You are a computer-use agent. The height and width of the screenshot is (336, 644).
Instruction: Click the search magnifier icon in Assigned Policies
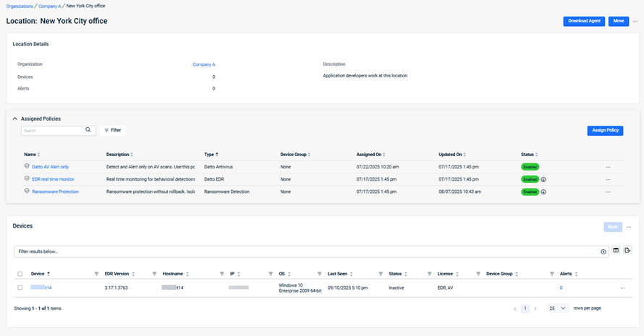tap(88, 130)
